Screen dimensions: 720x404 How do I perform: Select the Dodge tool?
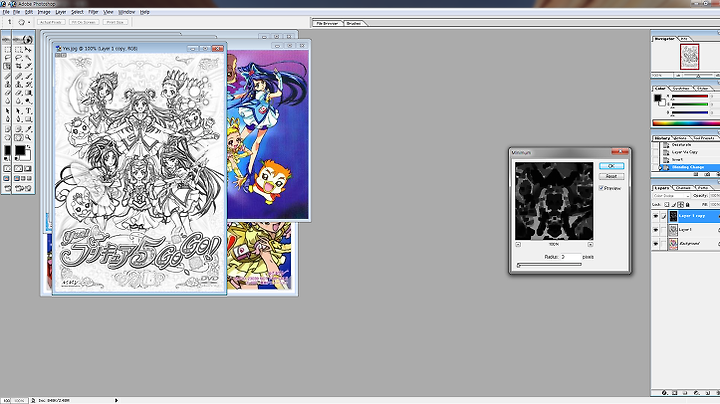pyautogui.click(x=28, y=101)
